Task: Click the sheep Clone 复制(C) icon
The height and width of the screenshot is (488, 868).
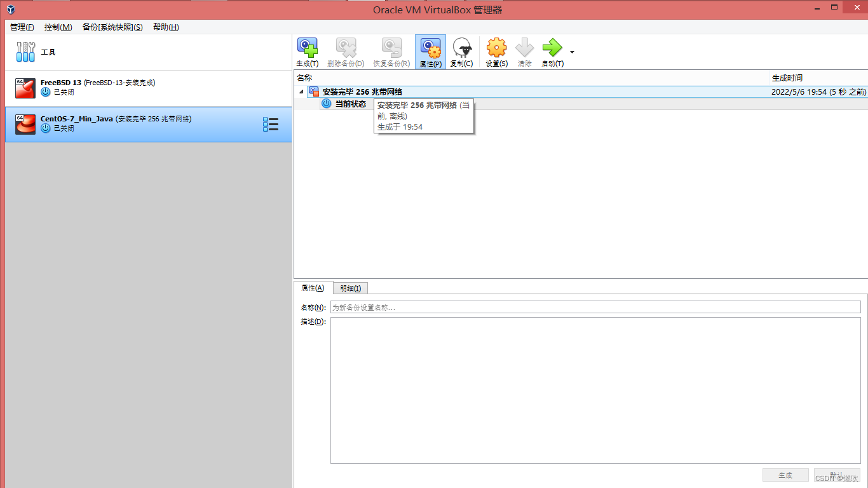Action: [x=462, y=48]
